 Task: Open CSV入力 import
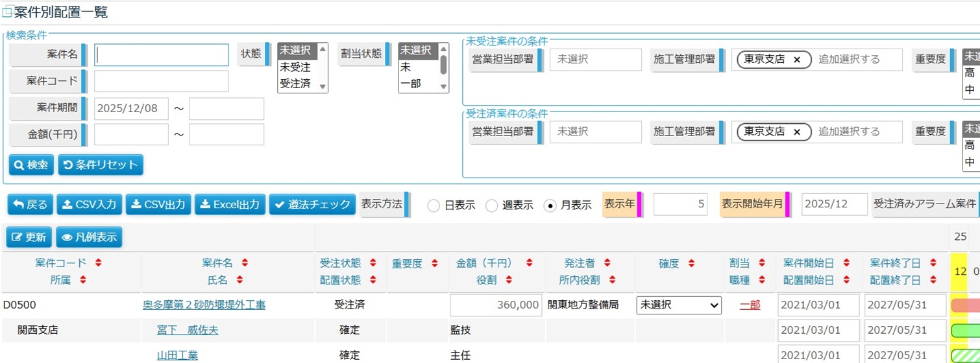tap(90, 205)
